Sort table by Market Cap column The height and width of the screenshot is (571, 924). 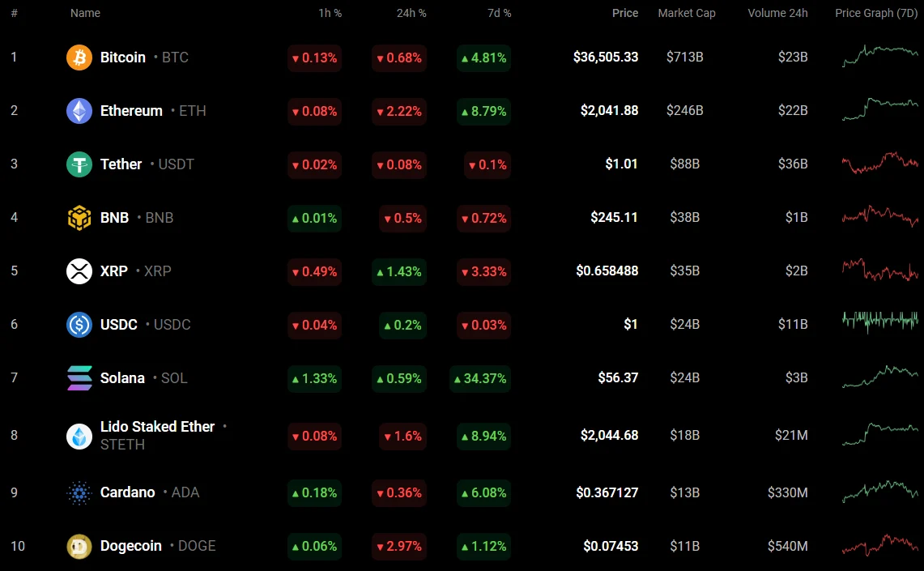pos(686,13)
